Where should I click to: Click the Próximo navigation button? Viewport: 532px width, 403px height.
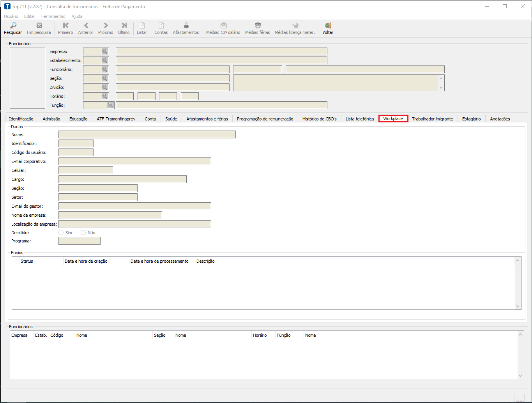[x=106, y=26]
